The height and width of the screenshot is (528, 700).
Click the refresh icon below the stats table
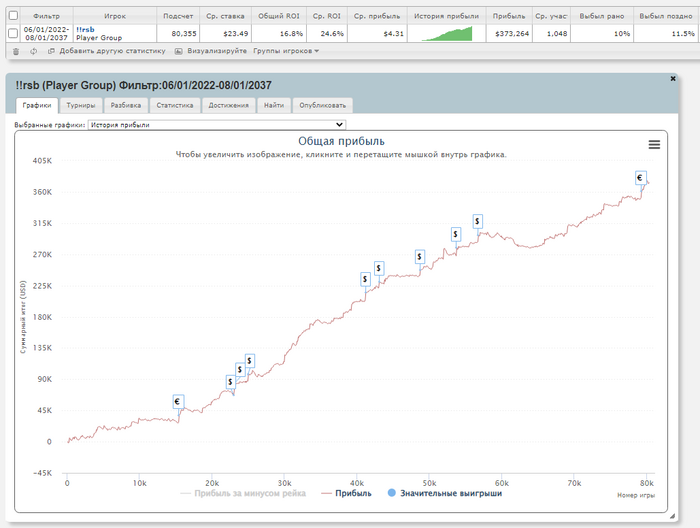point(33,51)
